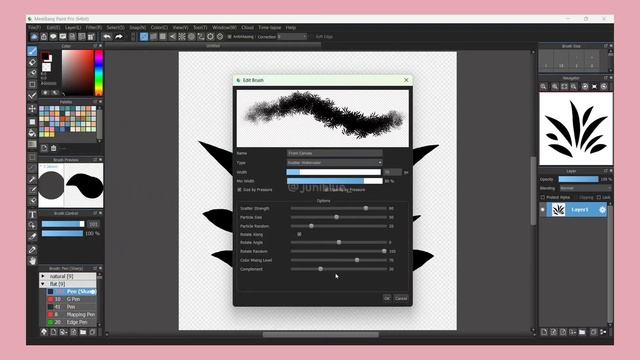Open the Filter menu
This screenshot has height=360, width=640.
click(94, 28)
